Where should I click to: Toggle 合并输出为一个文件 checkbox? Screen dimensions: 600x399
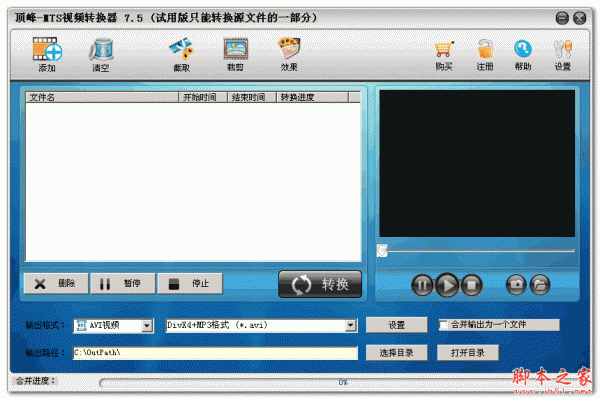click(x=443, y=325)
